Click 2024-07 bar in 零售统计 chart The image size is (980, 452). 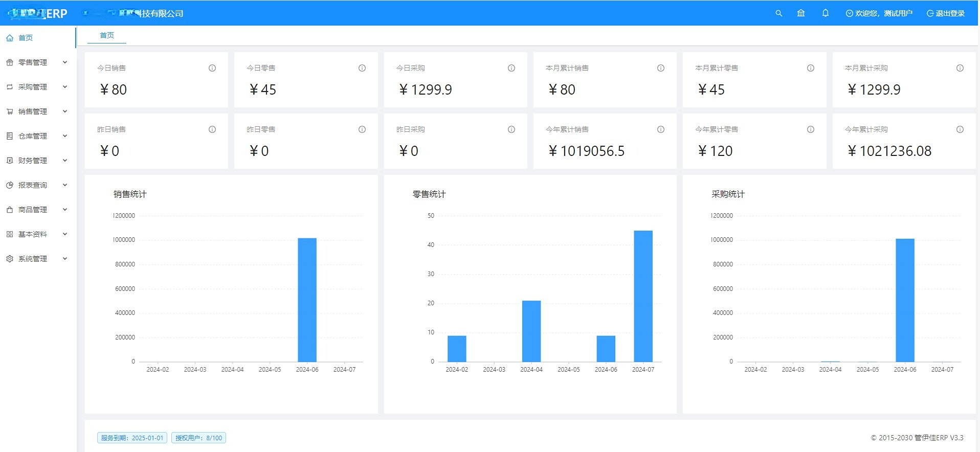pos(643,296)
